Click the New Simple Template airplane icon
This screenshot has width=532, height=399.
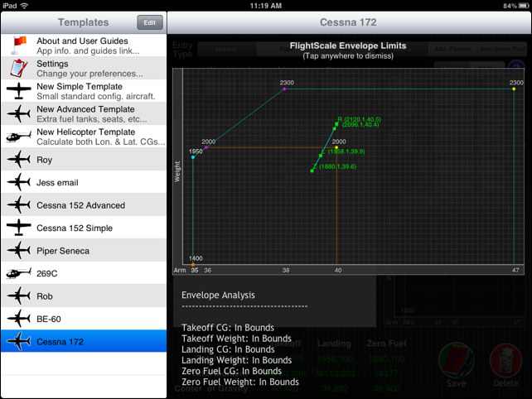tap(17, 90)
